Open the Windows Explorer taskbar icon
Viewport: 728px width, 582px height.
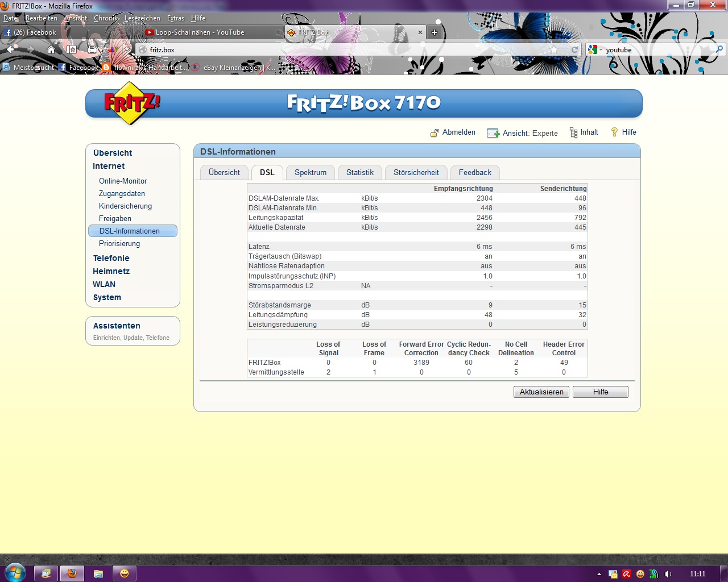click(98, 573)
